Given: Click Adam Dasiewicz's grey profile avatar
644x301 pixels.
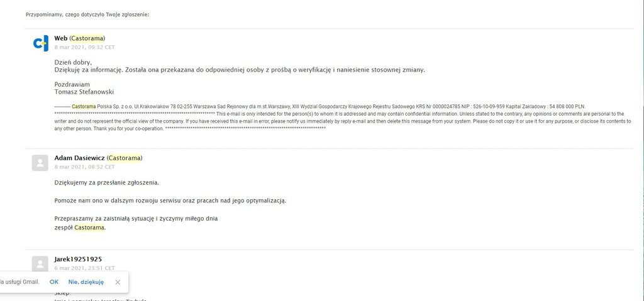Looking at the screenshot, I should [x=40, y=163].
